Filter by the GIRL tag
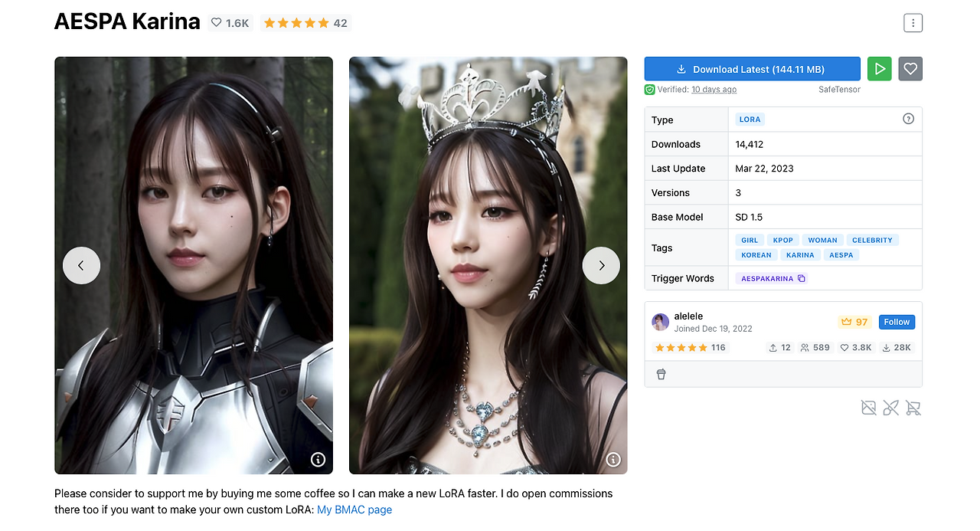Screen dimensions: 980x531 pyautogui.click(x=750, y=240)
